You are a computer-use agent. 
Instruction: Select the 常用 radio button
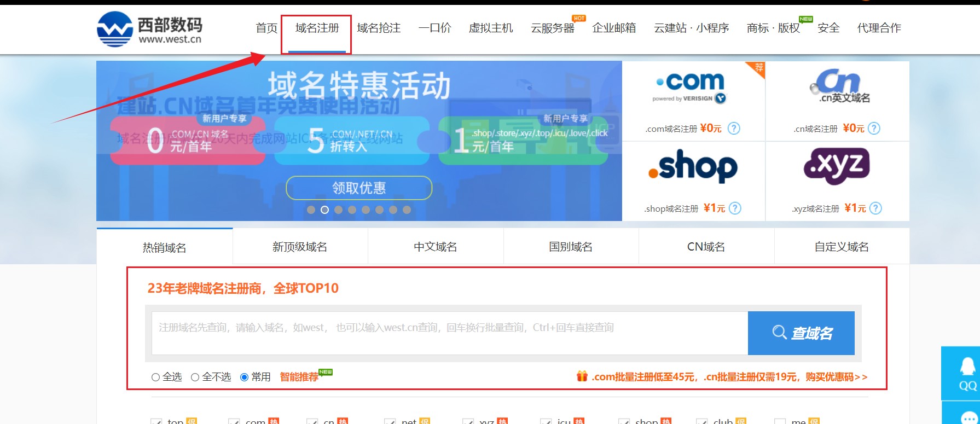pos(244,377)
